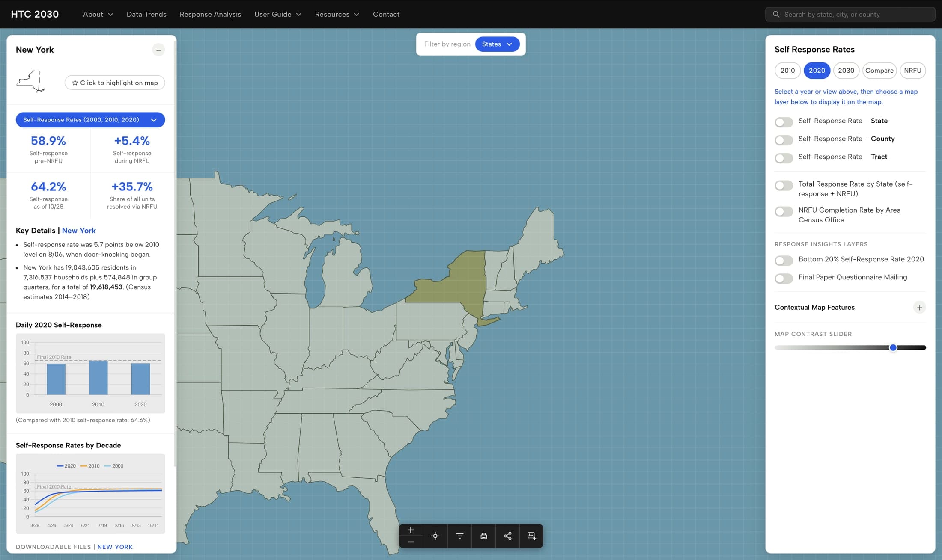Zoom out with the minus map control

(x=411, y=542)
